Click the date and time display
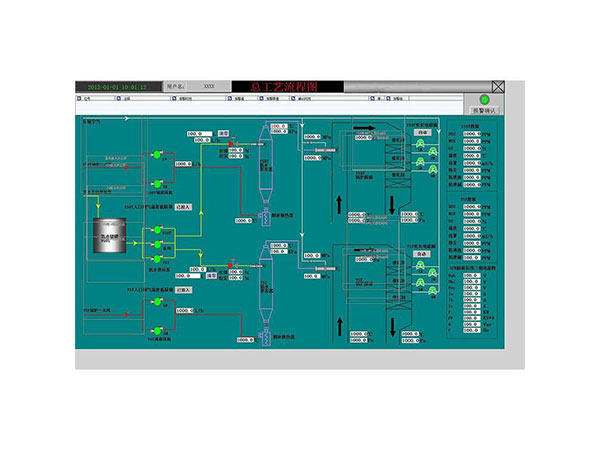The image size is (600, 450). 118,87
